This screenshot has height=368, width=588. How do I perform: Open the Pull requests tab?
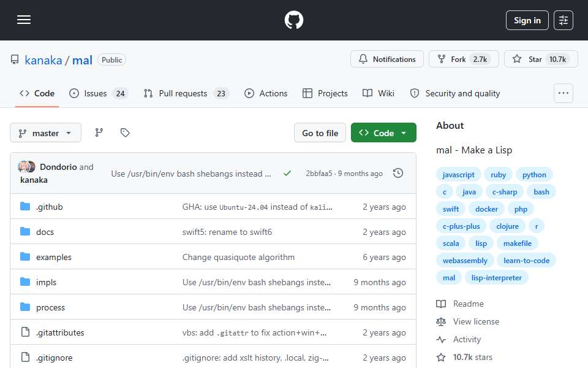tap(186, 93)
